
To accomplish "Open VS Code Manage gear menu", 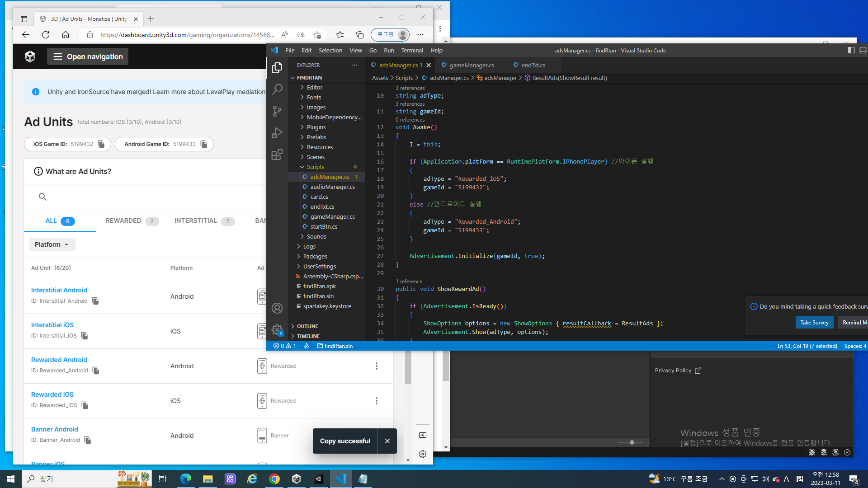I will (x=277, y=330).
